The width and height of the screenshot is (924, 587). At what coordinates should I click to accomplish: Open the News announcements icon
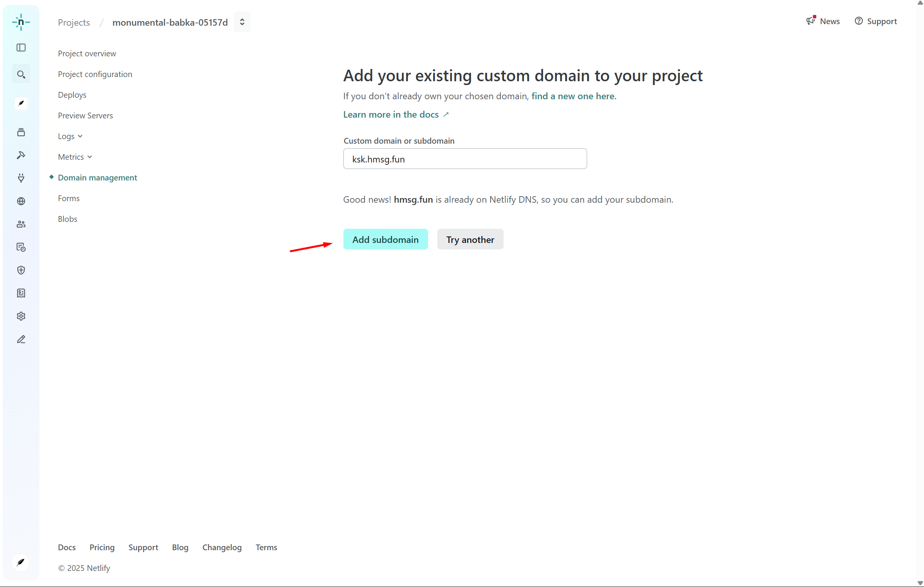[x=811, y=21]
